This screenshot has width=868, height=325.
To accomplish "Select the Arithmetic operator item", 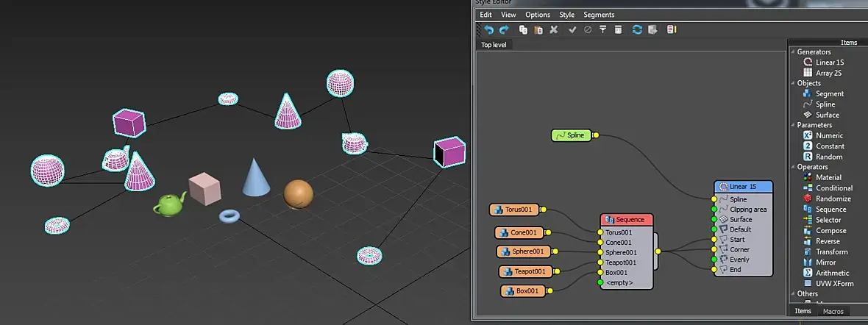I will click(826, 273).
